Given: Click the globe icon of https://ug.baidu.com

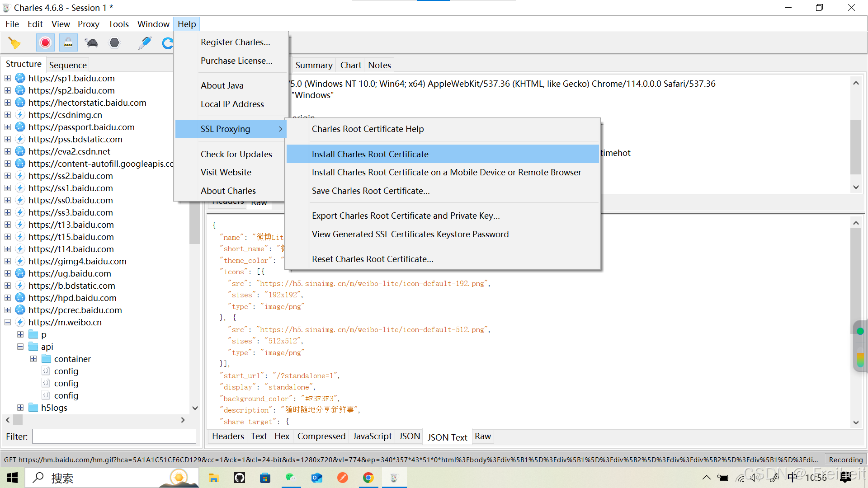Looking at the screenshot, I should pos(20,273).
